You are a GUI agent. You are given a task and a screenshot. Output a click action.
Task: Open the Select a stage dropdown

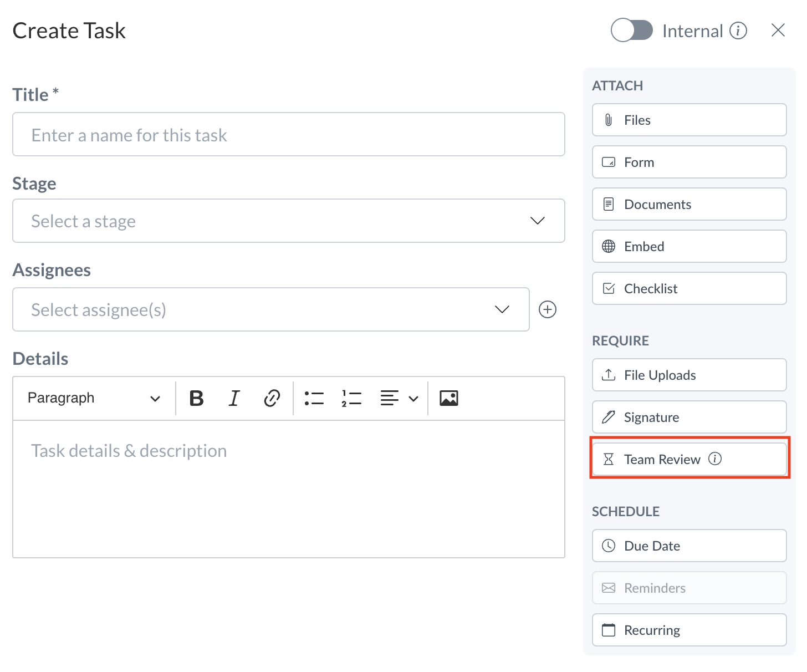pyautogui.click(x=288, y=221)
